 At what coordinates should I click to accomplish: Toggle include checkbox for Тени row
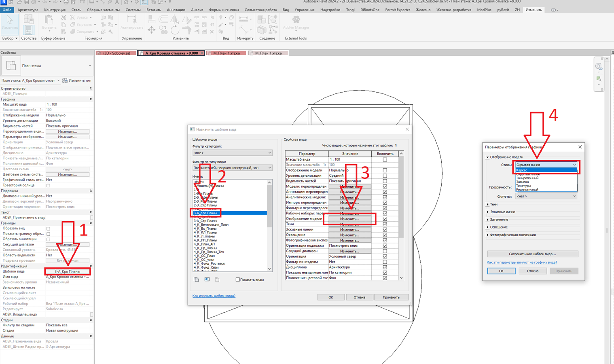pos(385,224)
